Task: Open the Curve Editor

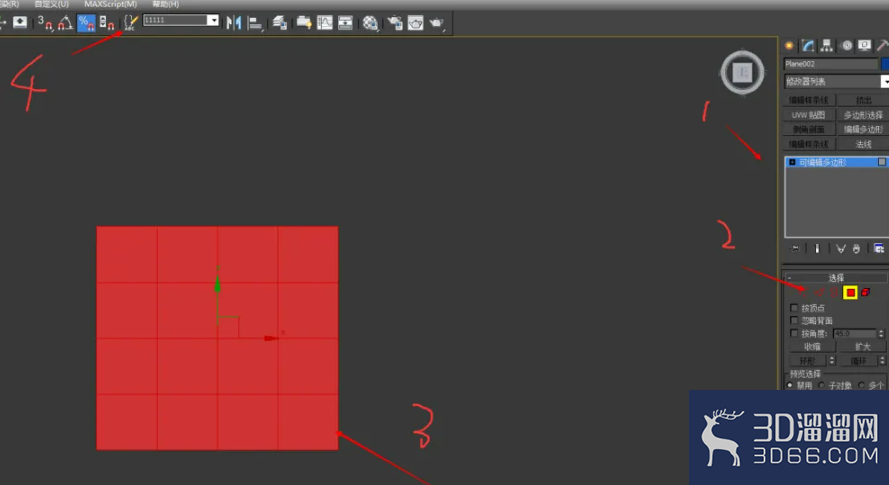Action: (x=325, y=23)
